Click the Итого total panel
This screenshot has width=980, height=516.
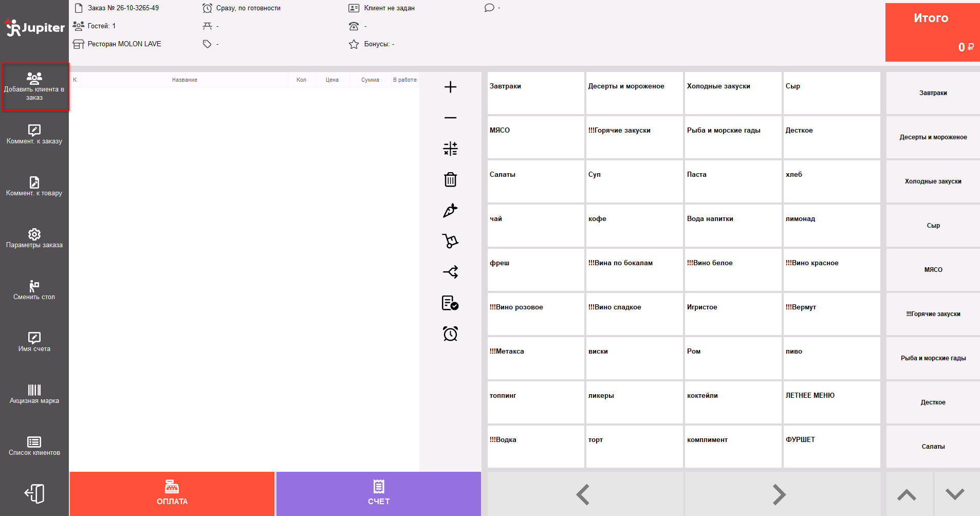(932, 32)
